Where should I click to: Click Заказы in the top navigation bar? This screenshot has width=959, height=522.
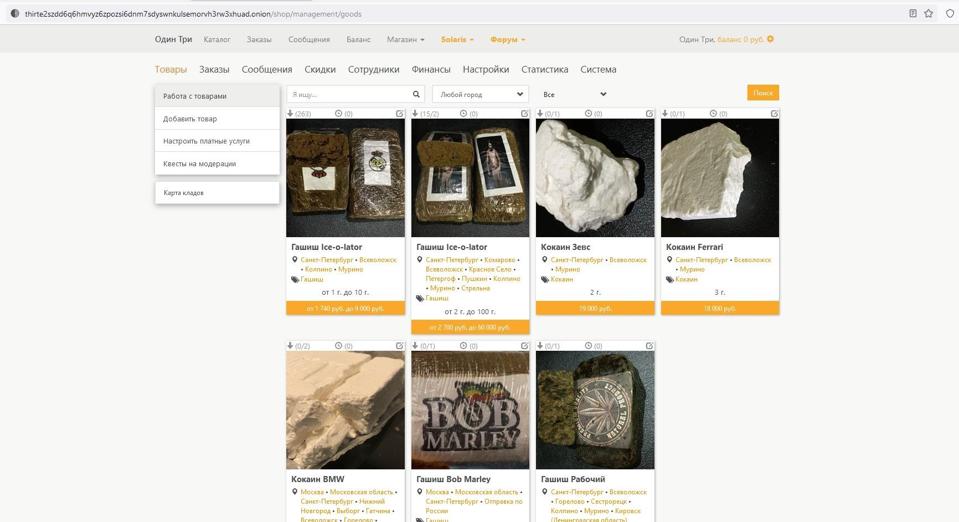259,39
